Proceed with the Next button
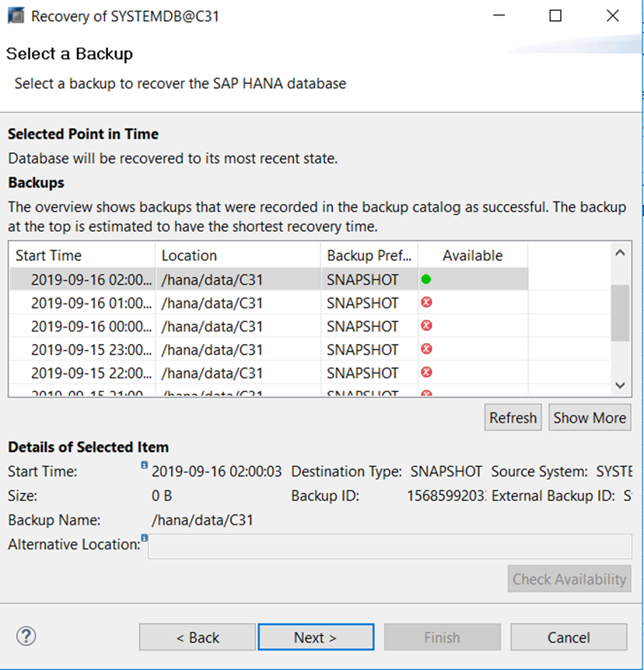 point(316,637)
